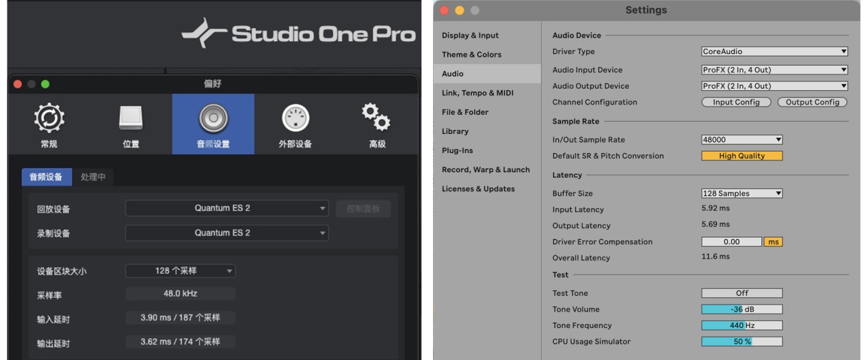Turn on the Test Tone toggle
The height and width of the screenshot is (360, 868).
[741, 293]
